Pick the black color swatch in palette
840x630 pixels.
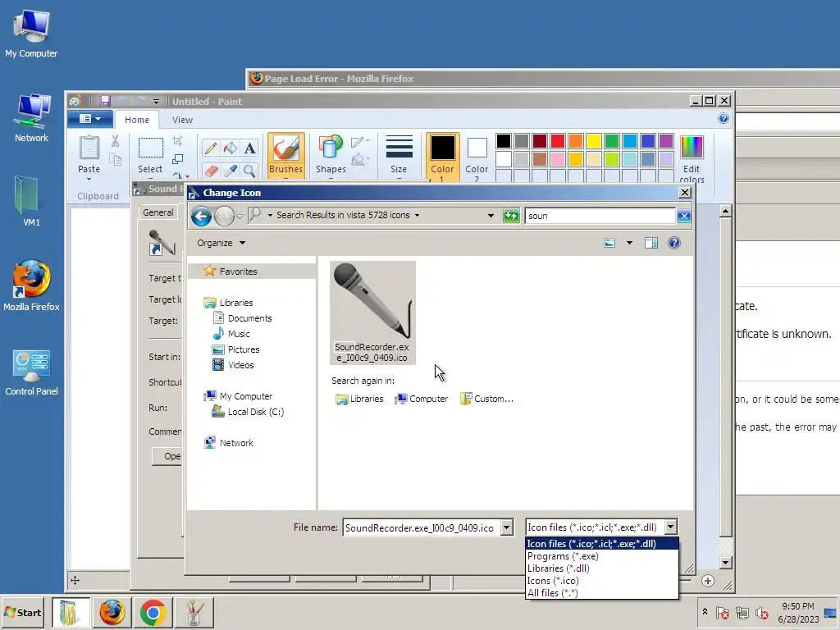tap(504, 141)
